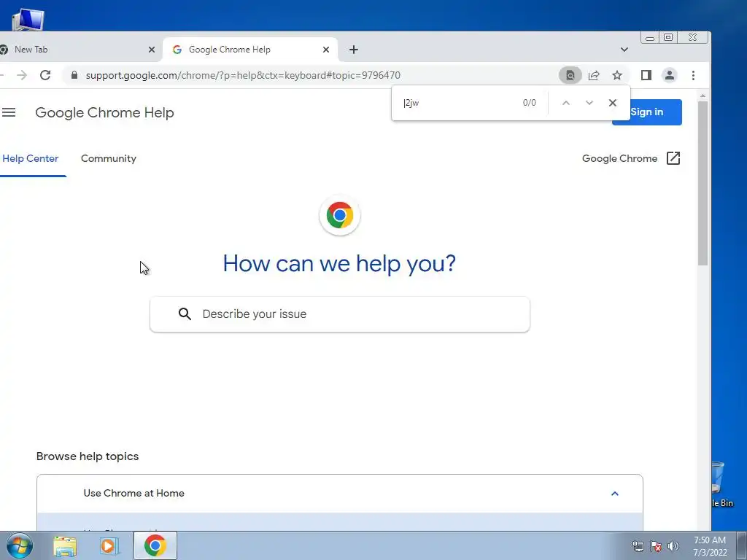The height and width of the screenshot is (560, 747).
Task: Click the volume speaker tray icon
Action: point(673,545)
